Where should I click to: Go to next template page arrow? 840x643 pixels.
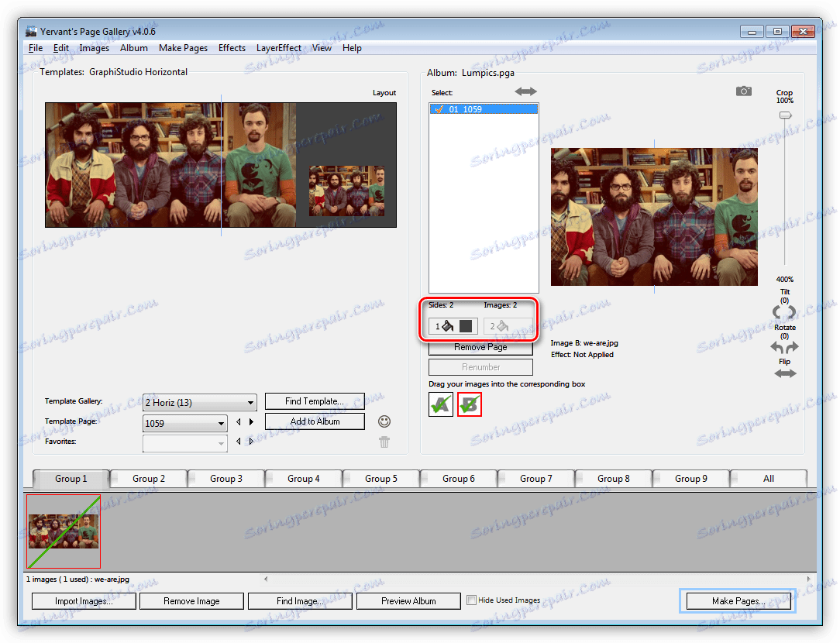[x=251, y=422]
